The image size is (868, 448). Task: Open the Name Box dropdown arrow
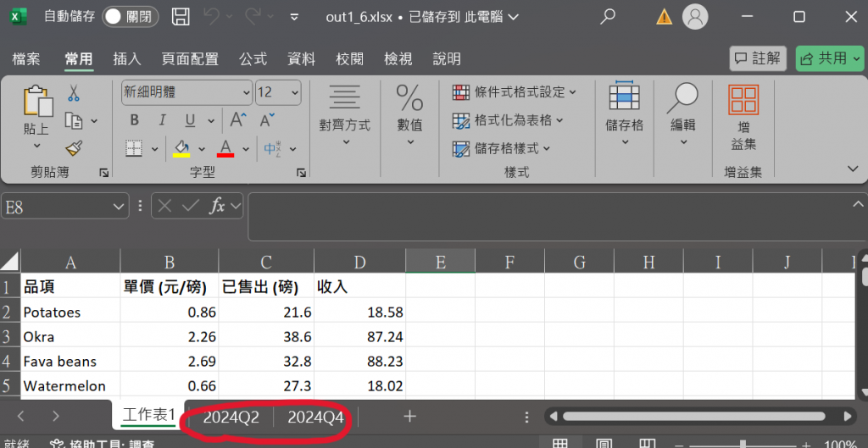[x=118, y=207]
